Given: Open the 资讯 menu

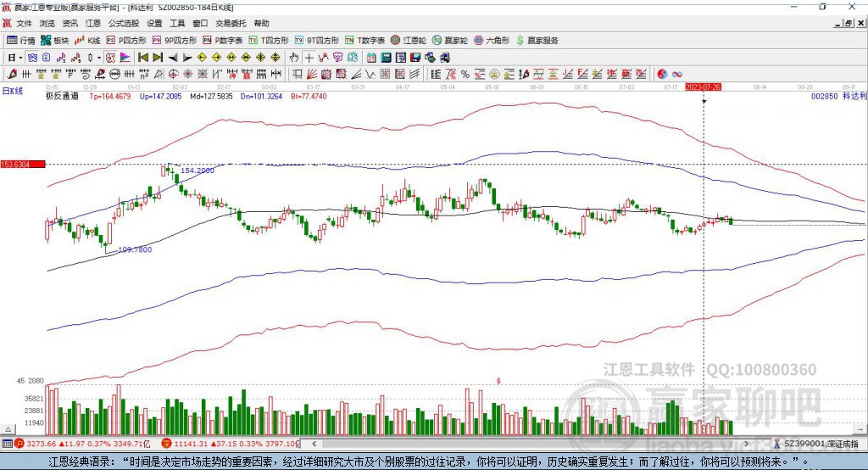Looking at the screenshot, I should [70, 23].
